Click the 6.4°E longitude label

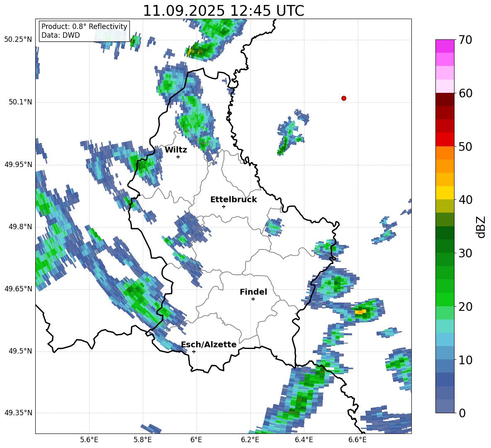tap(304, 440)
